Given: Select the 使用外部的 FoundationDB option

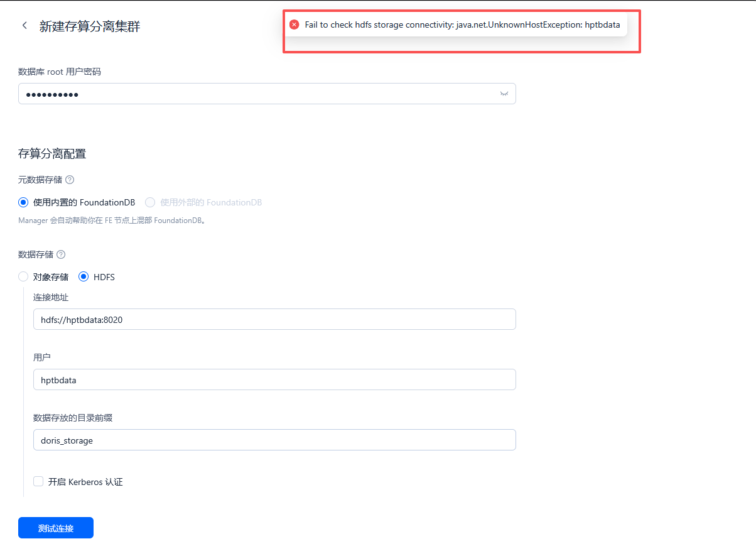Looking at the screenshot, I should pyautogui.click(x=149, y=202).
